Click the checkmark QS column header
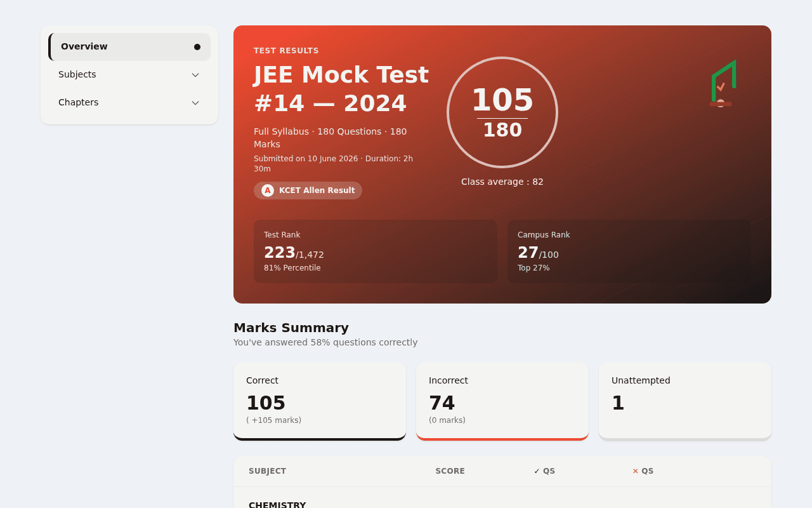 [x=544, y=471]
